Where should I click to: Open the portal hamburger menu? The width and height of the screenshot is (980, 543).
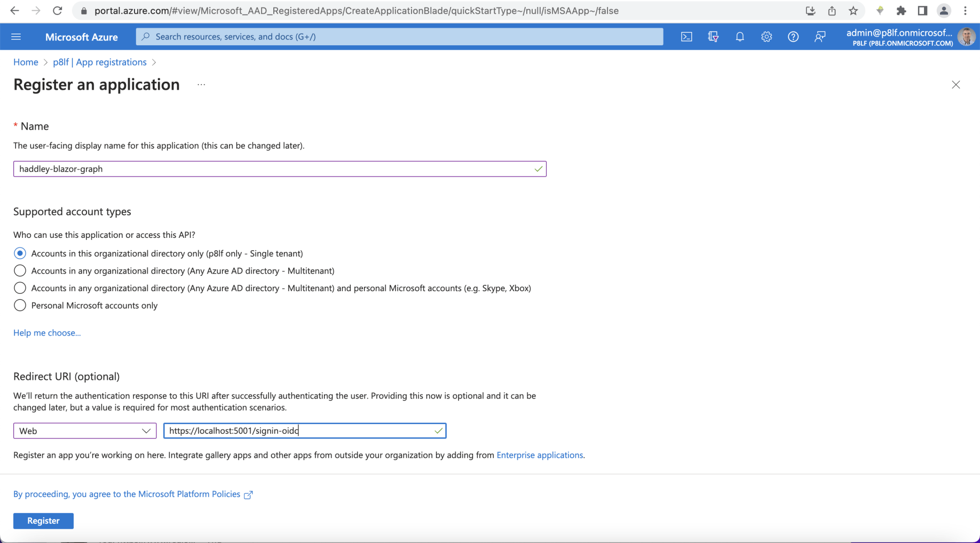(16, 36)
